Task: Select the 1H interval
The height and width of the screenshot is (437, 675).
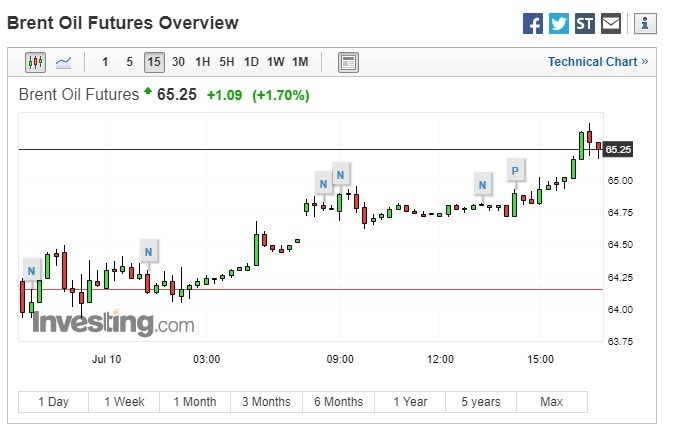Action: point(203,62)
